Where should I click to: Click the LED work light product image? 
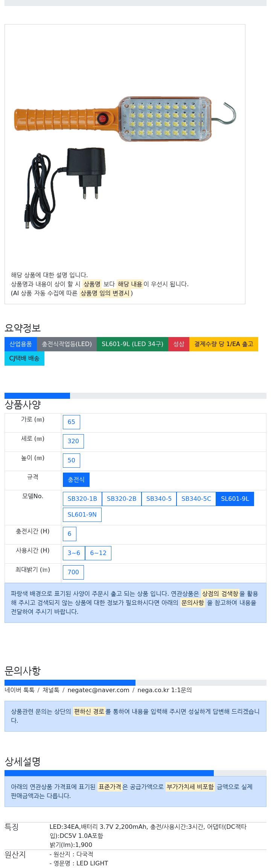click(x=125, y=145)
